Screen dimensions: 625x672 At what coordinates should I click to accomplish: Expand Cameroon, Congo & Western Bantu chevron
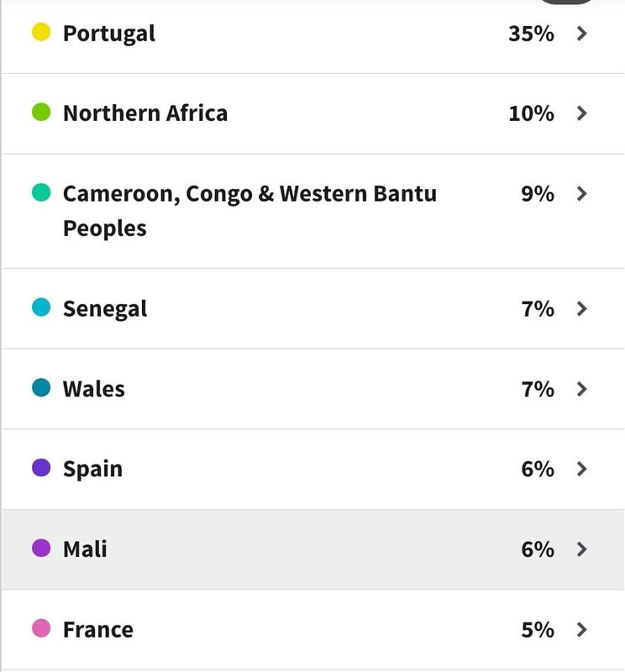click(x=581, y=194)
